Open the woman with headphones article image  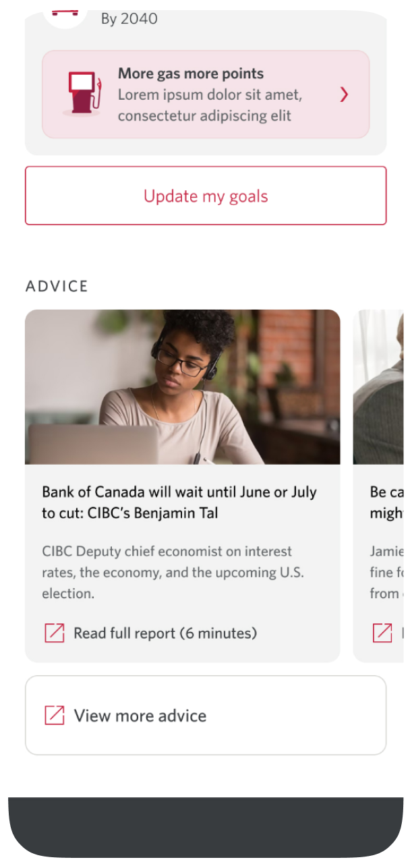click(182, 387)
